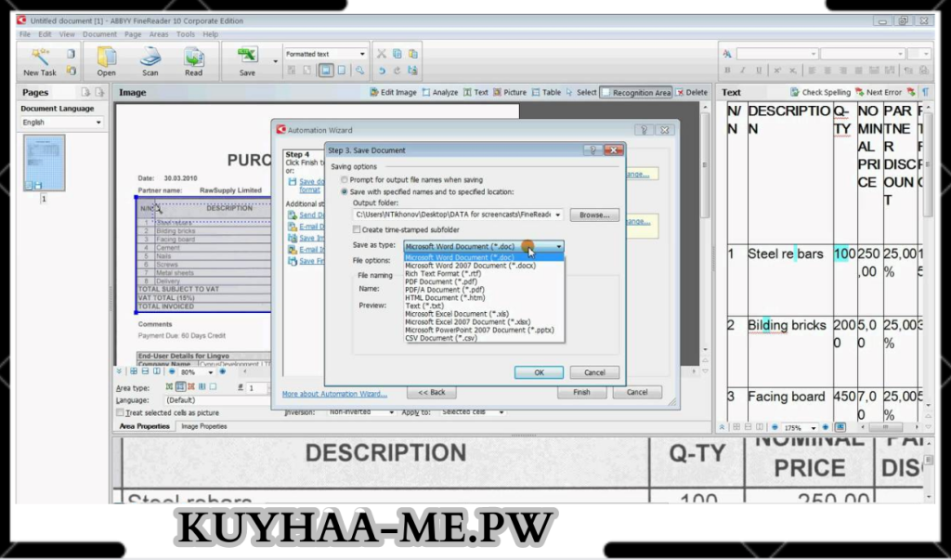The image size is (951, 560).
Task: Click the Finish button in Automation Wizard
Action: click(581, 393)
